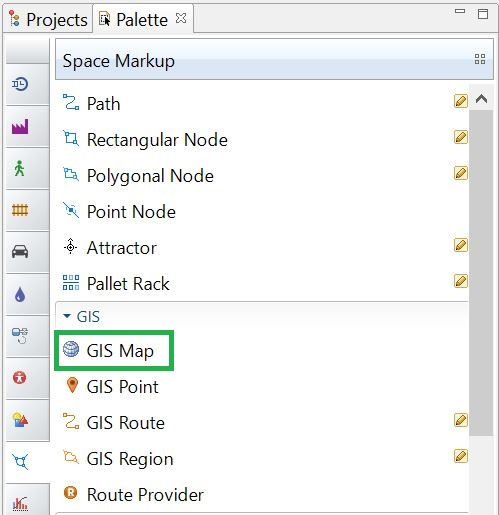
Task: Enable drawing mode pencil for Rectangular Node
Action: (x=461, y=137)
